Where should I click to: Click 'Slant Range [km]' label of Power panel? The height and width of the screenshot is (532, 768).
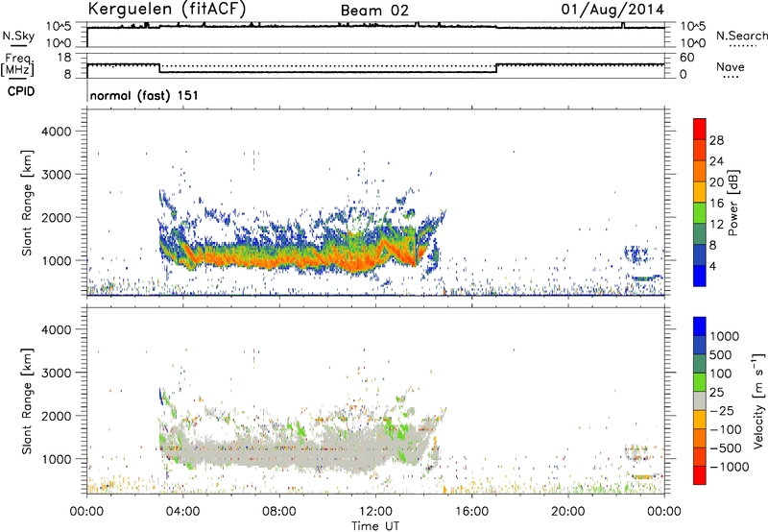point(27,203)
